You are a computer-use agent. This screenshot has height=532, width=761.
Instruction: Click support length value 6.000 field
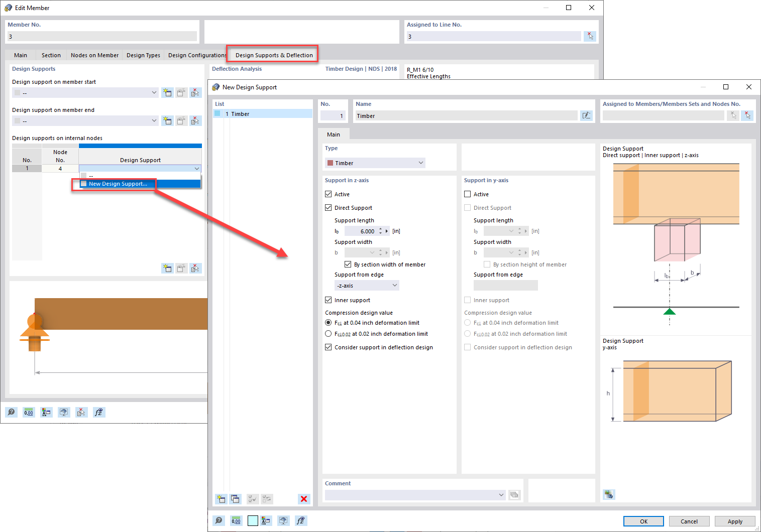(361, 231)
